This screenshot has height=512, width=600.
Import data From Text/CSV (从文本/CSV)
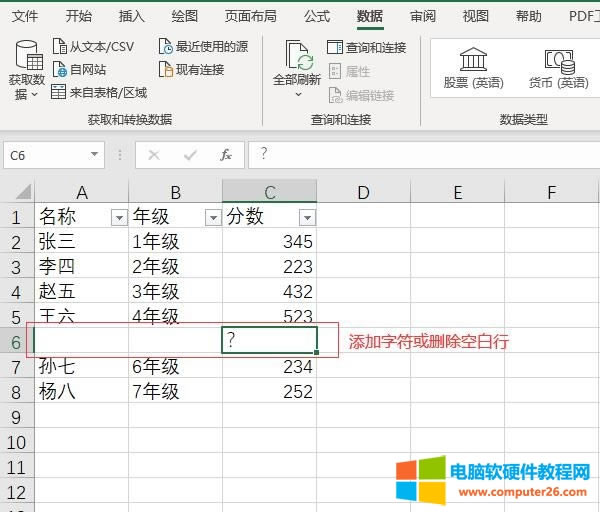pyautogui.click(x=93, y=47)
